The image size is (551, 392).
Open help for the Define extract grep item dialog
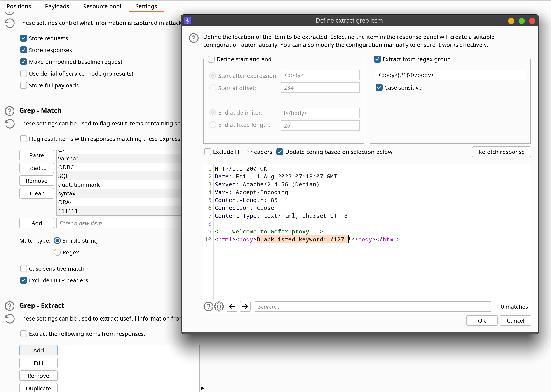pos(194,38)
